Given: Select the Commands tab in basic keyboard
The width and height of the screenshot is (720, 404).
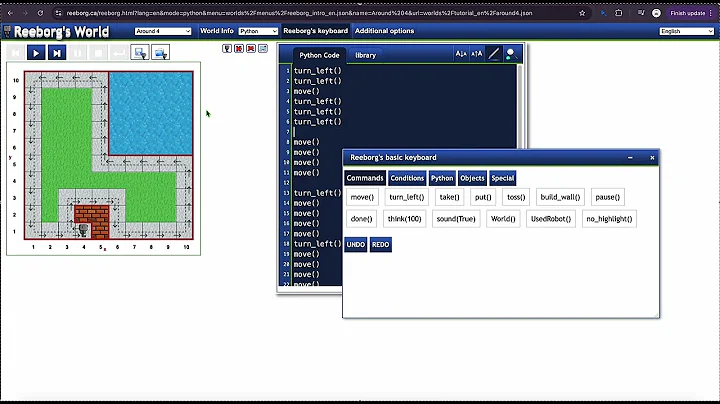Looking at the screenshot, I should [365, 178].
